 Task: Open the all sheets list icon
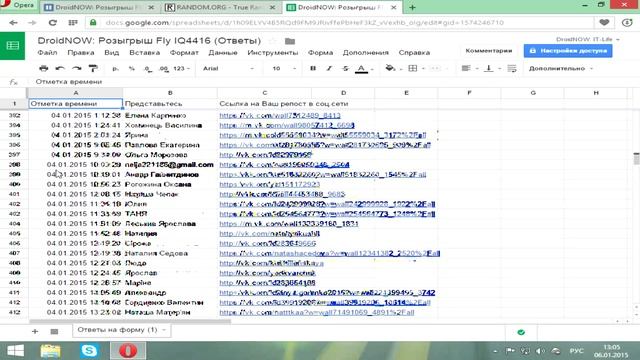tap(54, 331)
